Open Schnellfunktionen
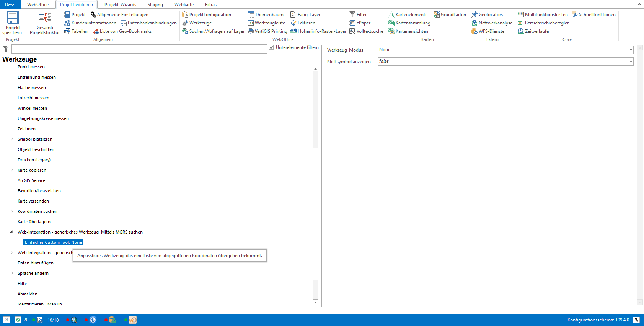The height and width of the screenshot is (326, 644). pyautogui.click(x=594, y=15)
